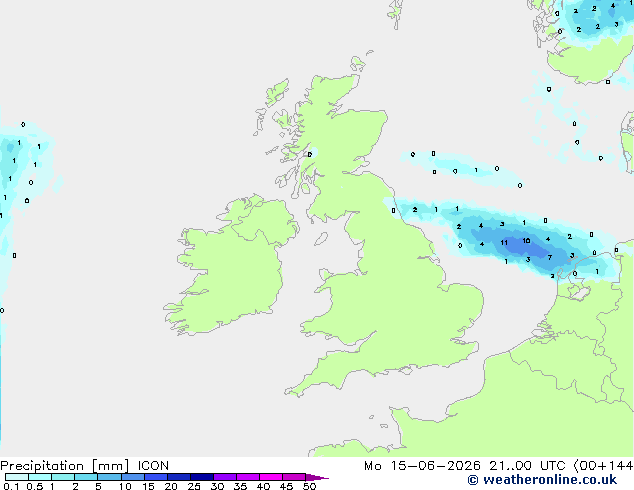Click the legend scale label '45'
The width and height of the screenshot is (634, 490).
pyautogui.click(x=286, y=486)
